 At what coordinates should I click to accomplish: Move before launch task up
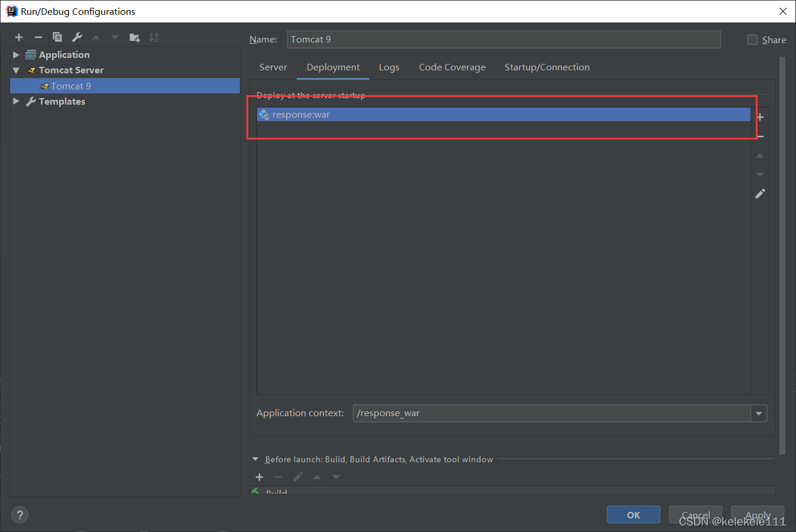pos(317,477)
